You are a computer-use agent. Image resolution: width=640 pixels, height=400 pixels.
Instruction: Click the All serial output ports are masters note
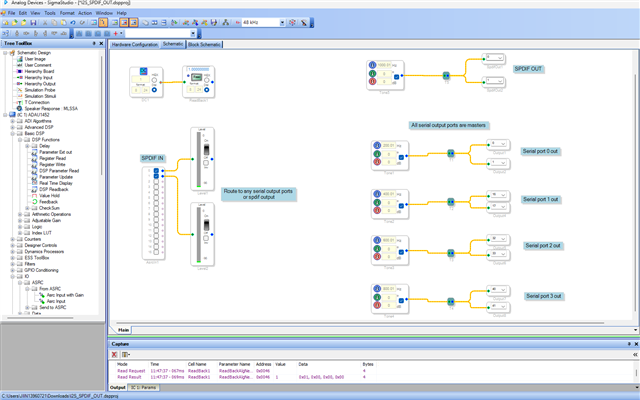(x=448, y=125)
